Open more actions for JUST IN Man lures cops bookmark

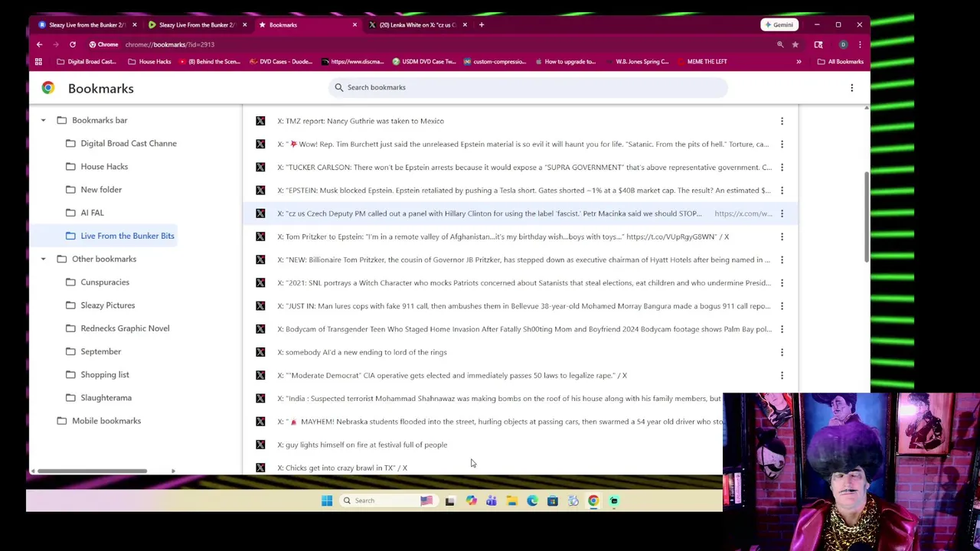[782, 306]
